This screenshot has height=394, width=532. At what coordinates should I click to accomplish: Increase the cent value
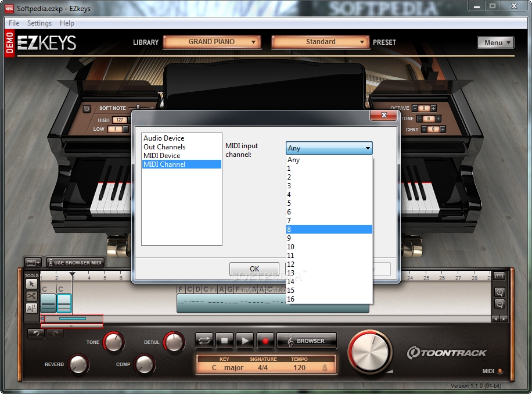pos(443,129)
